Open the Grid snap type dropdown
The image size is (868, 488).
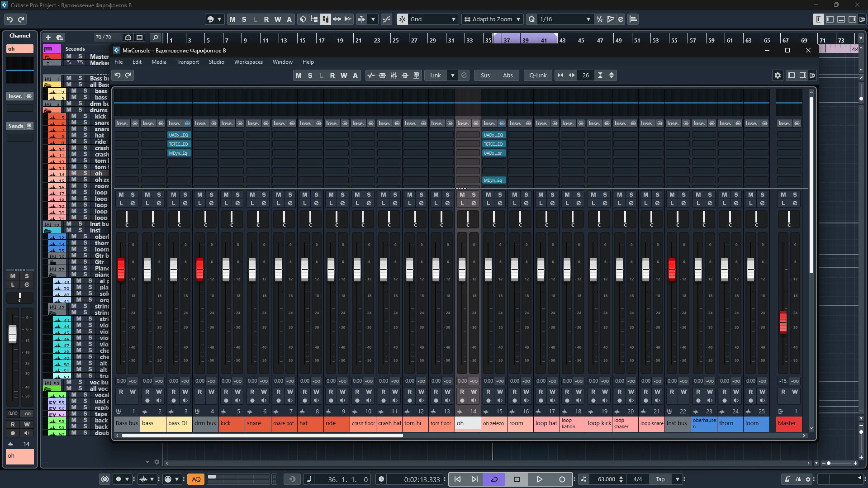tap(453, 19)
